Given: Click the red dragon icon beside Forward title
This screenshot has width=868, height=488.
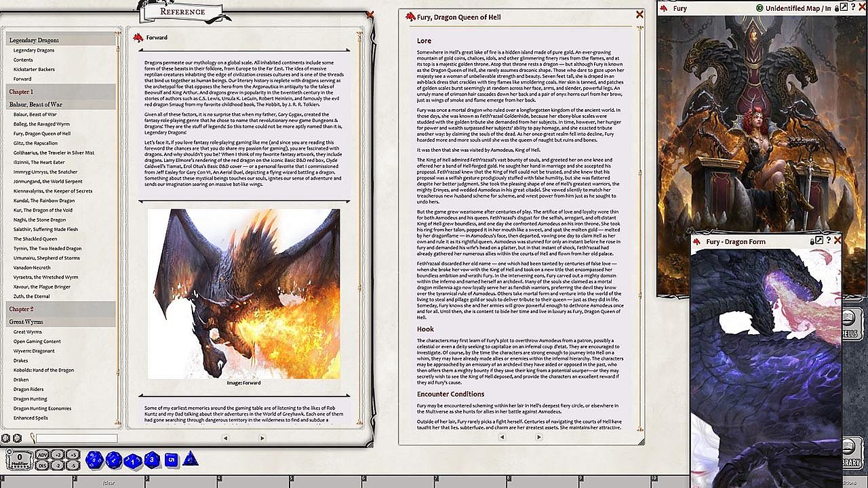Looking at the screenshot, I should 138,37.
